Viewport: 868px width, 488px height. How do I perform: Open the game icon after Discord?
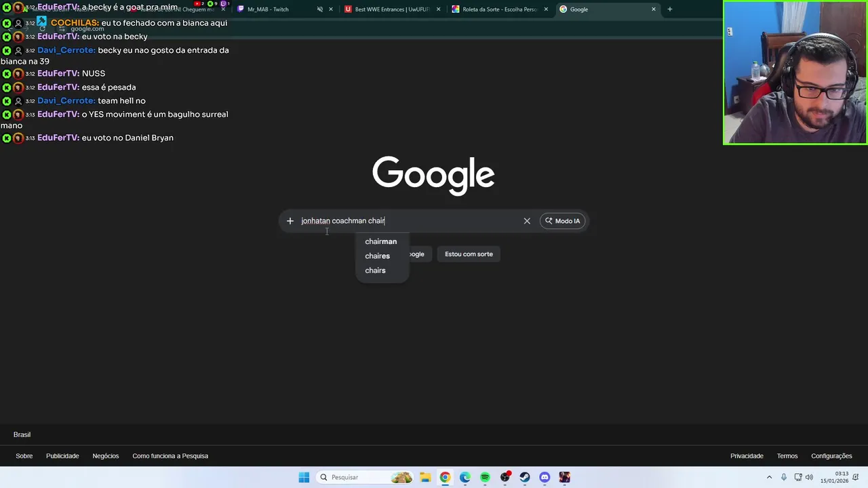tap(565, 477)
